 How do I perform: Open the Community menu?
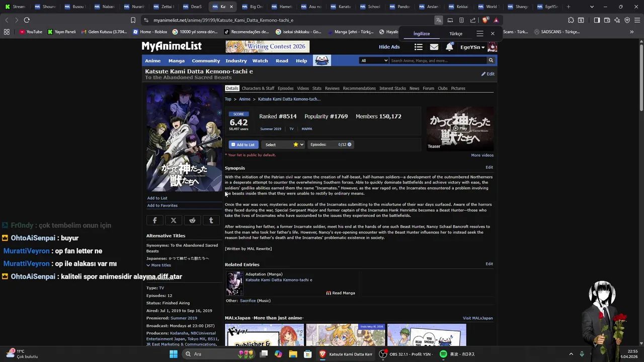[x=206, y=60]
